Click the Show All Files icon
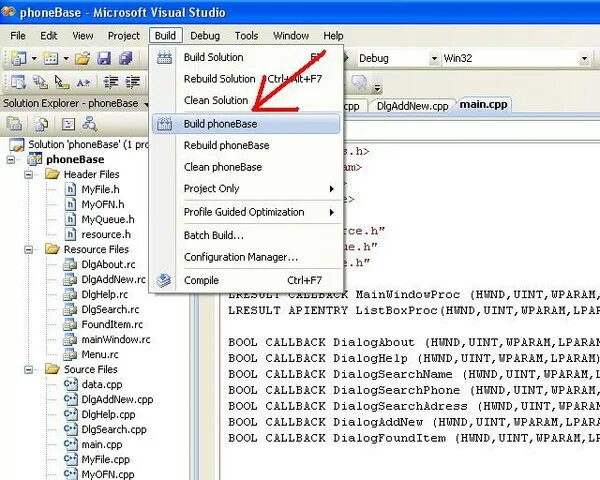The image size is (600, 480). pyautogui.click(x=41, y=124)
